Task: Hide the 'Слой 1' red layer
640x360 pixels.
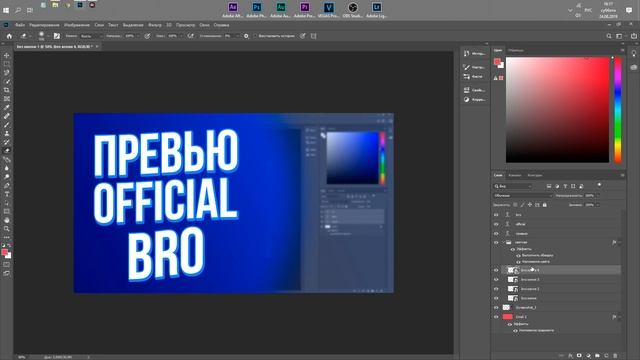Action: (496, 317)
